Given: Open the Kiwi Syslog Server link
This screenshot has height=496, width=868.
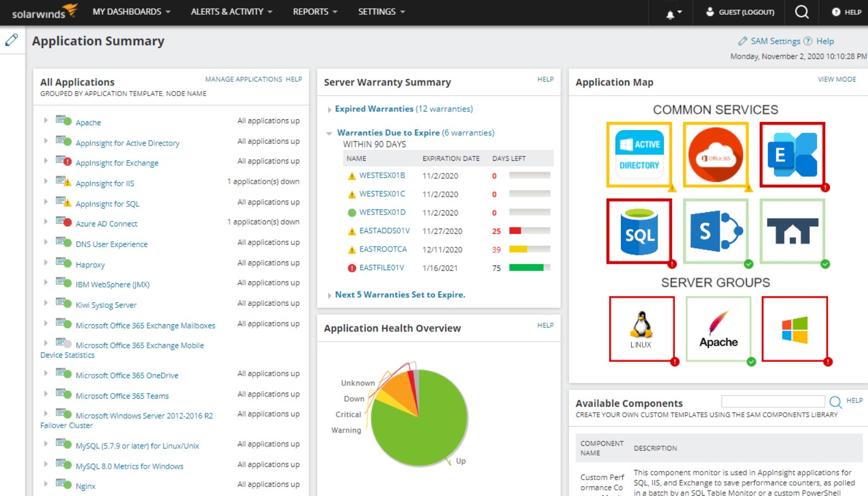Looking at the screenshot, I should pyautogui.click(x=106, y=305).
